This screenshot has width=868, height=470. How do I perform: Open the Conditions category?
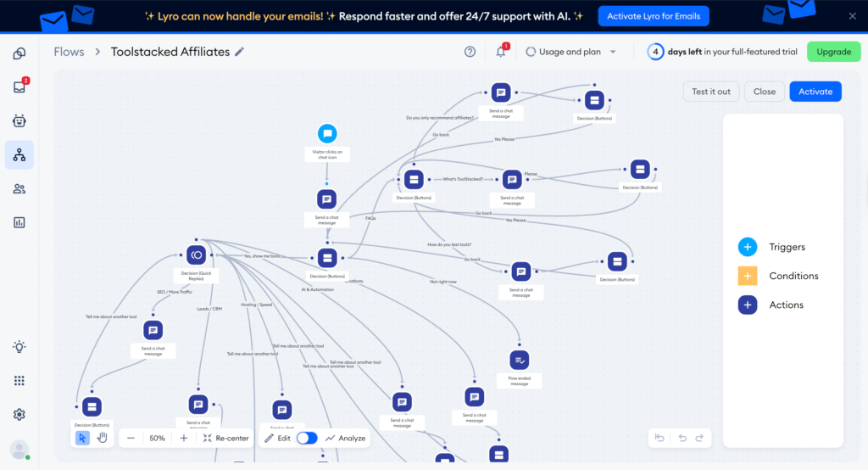[747, 276]
